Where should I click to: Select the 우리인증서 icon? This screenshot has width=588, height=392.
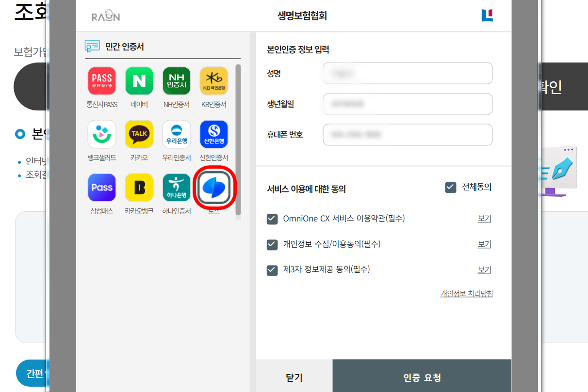(x=177, y=134)
